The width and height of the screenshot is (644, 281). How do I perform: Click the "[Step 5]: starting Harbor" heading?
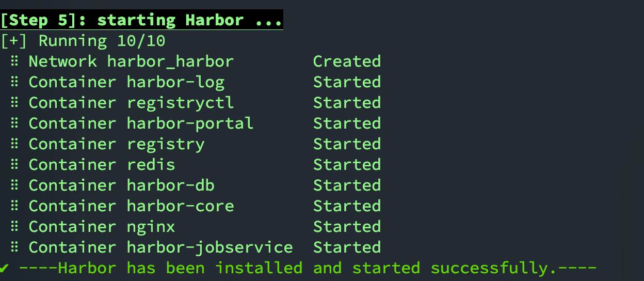(141, 20)
